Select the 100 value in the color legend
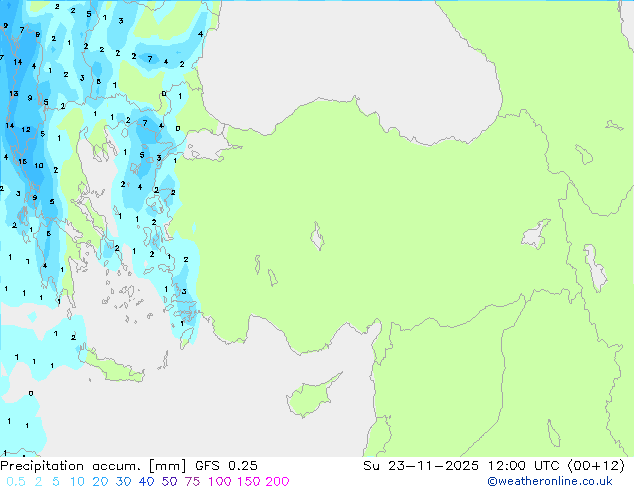634x490 pixels. coord(220,482)
